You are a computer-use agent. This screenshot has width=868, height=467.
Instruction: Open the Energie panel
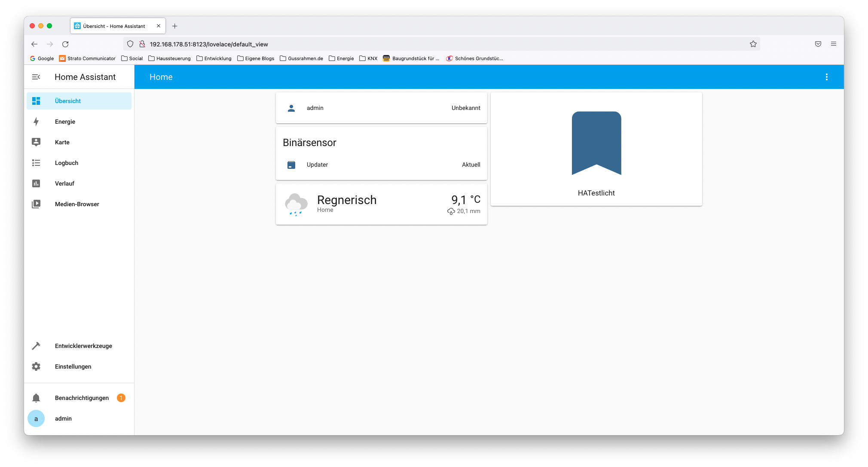(64, 121)
